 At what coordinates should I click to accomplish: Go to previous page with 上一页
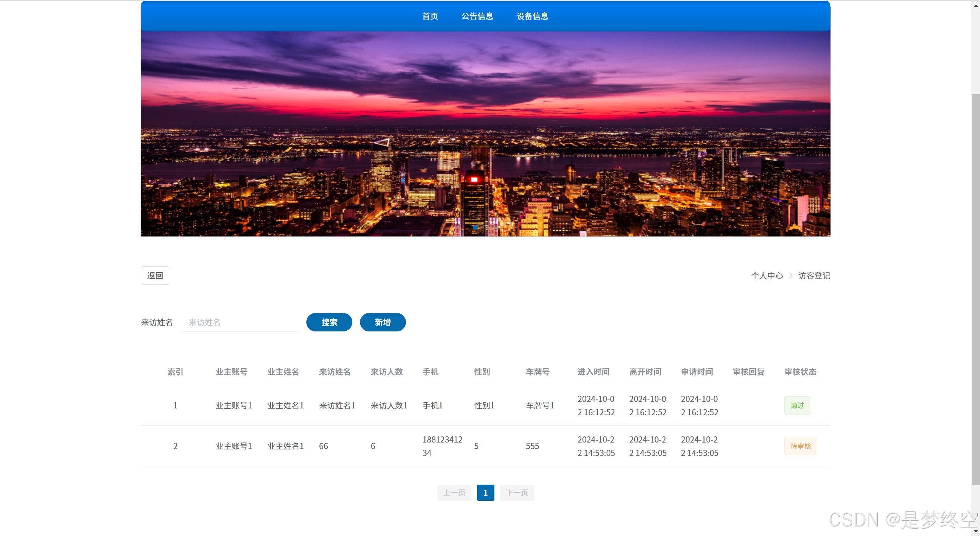[454, 493]
